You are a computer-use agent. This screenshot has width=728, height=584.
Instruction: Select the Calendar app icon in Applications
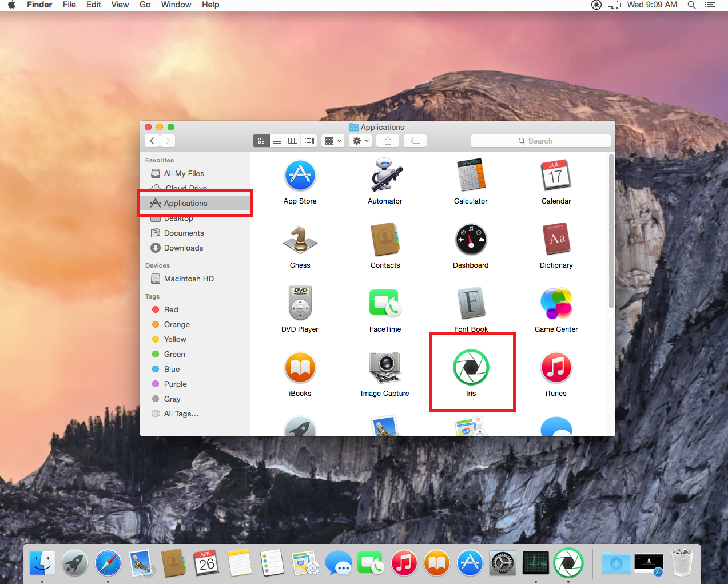556,175
